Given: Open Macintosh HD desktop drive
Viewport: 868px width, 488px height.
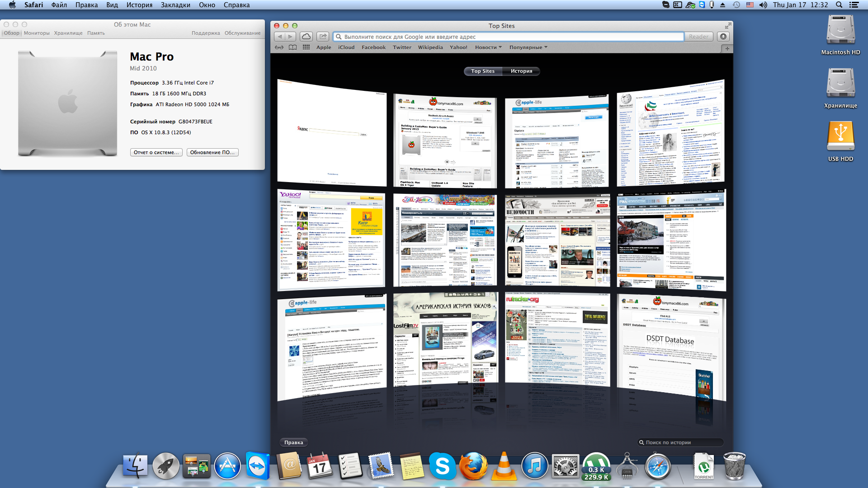Looking at the screenshot, I should 840,35.
